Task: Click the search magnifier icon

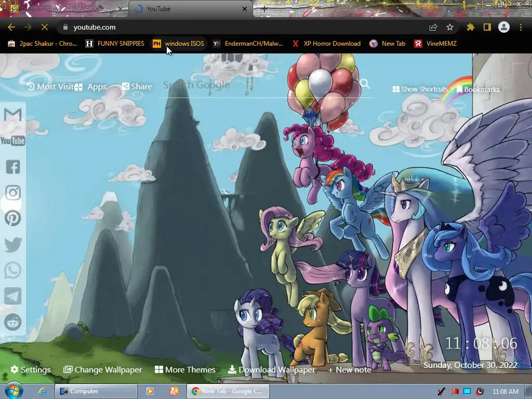Action: [365, 84]
